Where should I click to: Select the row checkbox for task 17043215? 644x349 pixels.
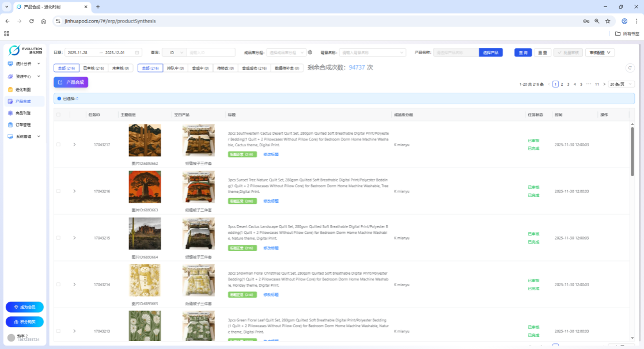(x=58, y=238)
